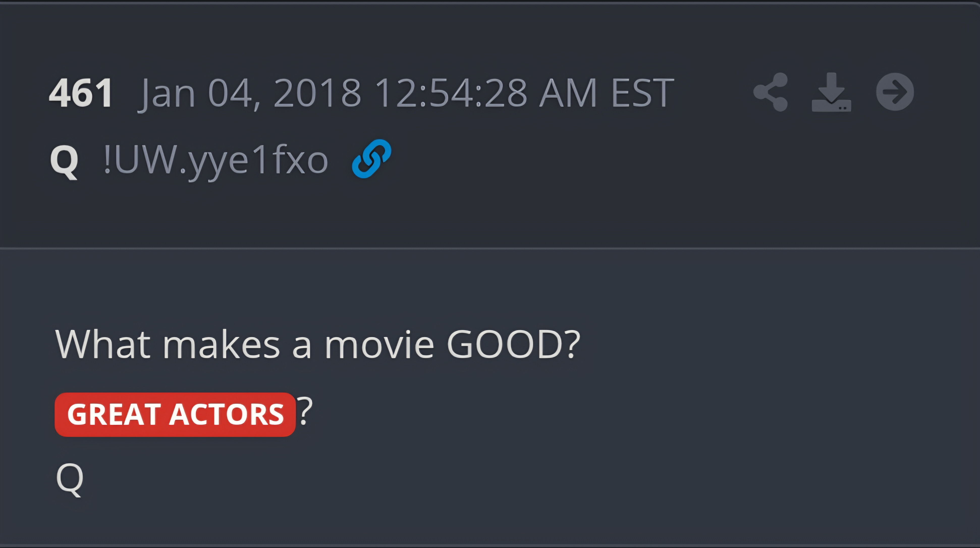Click the Q signature below the message

tap(70, 480)
